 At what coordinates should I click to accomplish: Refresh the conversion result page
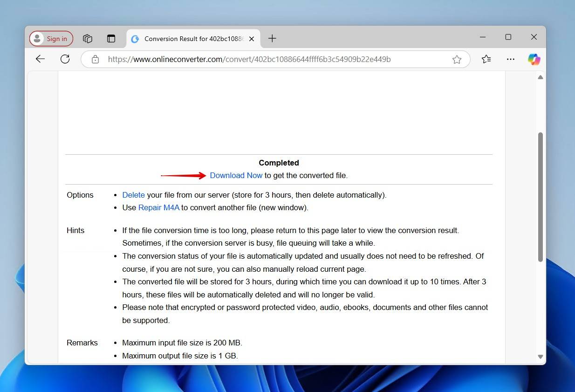tap(65, 59)
